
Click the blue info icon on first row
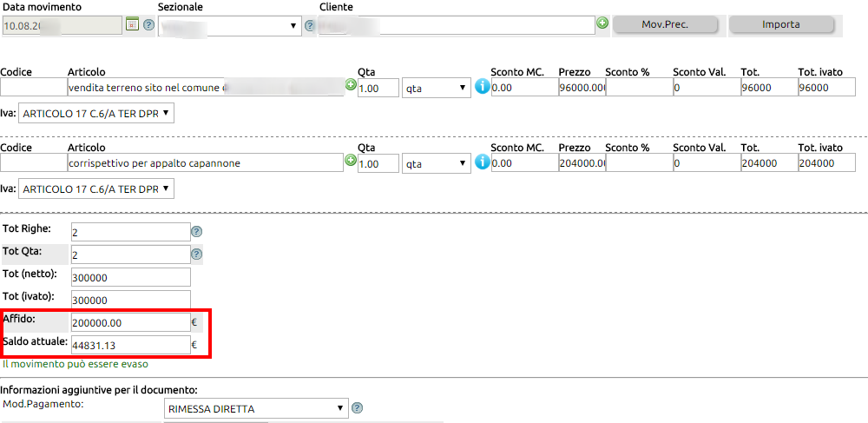point(483,86)
